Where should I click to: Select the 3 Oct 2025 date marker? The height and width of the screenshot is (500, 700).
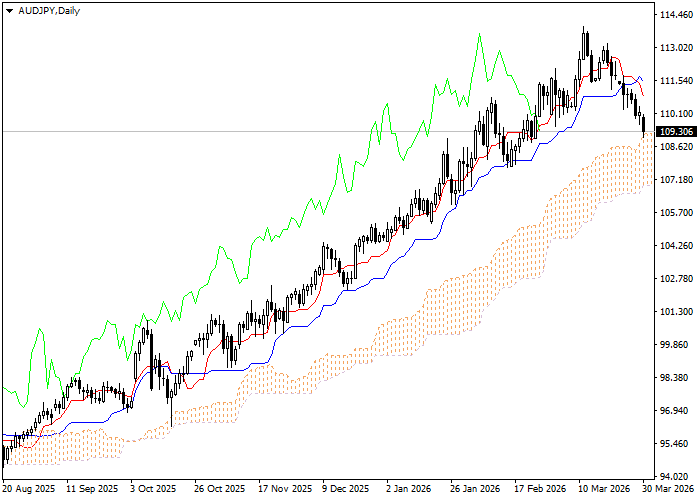coord(152,490)
